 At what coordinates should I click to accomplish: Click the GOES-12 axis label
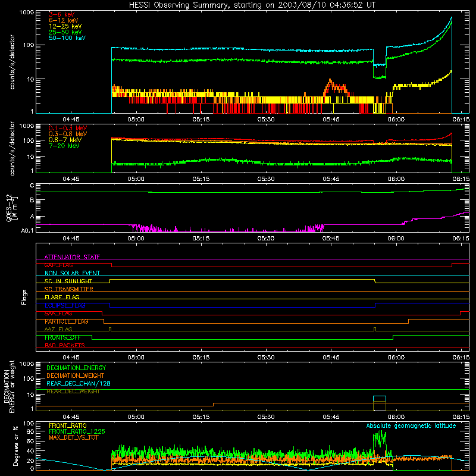tap(11, 208)
